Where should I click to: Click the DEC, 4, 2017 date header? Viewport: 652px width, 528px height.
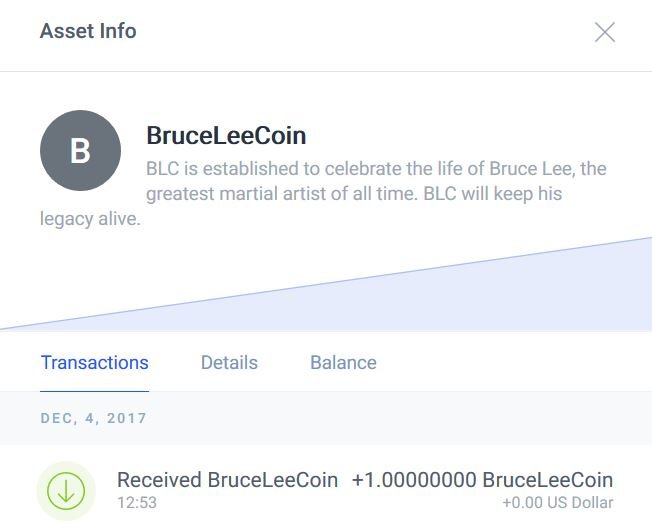click(94, 418)
